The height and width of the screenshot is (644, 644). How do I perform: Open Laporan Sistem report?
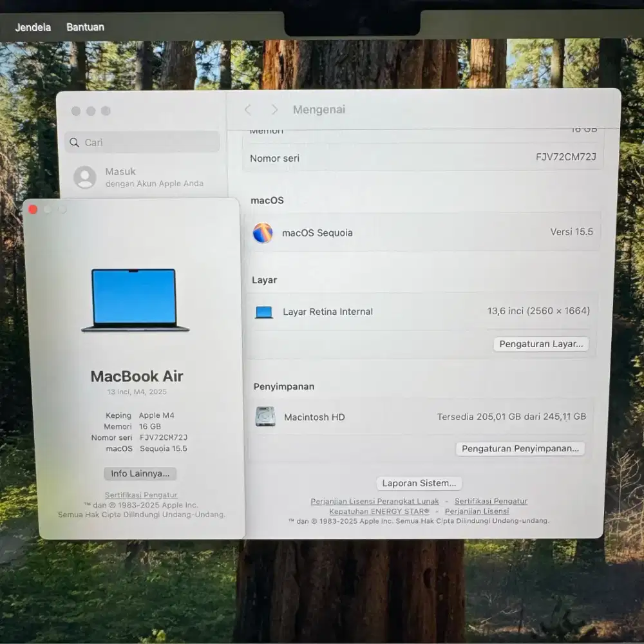pos(419,483)
